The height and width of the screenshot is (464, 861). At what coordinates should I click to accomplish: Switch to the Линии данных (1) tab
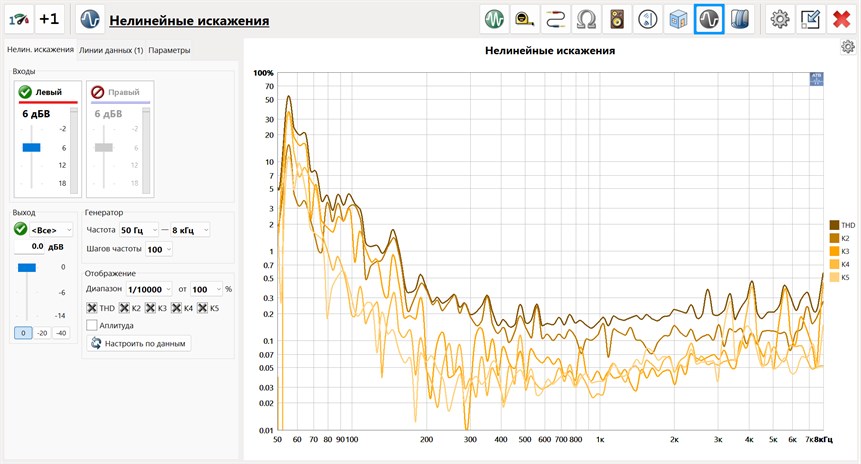pos(111,50)
